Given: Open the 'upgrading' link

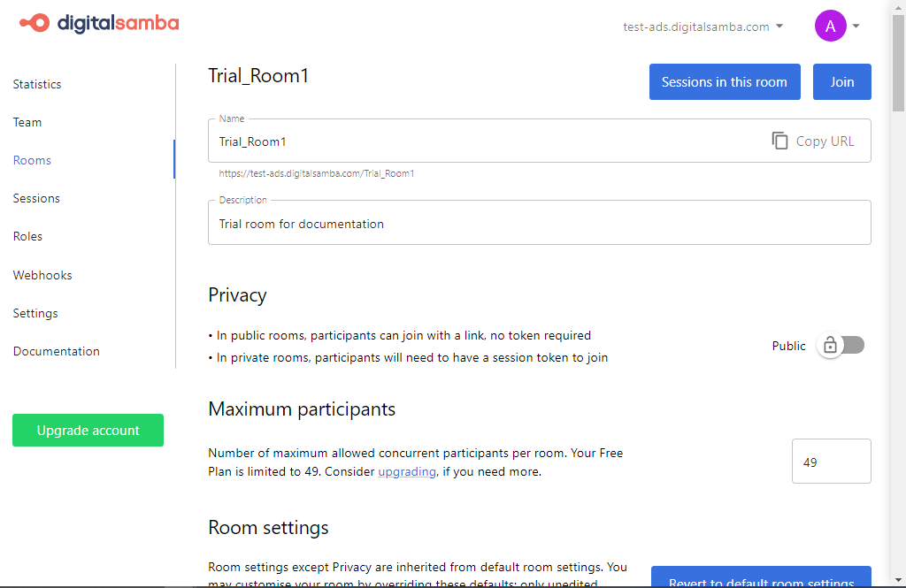Looking at the screenshot, I should pyautogui.click(x=407, y=471).
